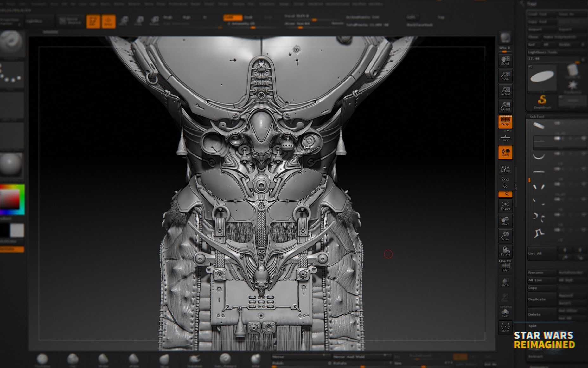Click the Scale view icon on right shelf
The width and height of the screenshot is (588, 368).
(x=505, y=236)
